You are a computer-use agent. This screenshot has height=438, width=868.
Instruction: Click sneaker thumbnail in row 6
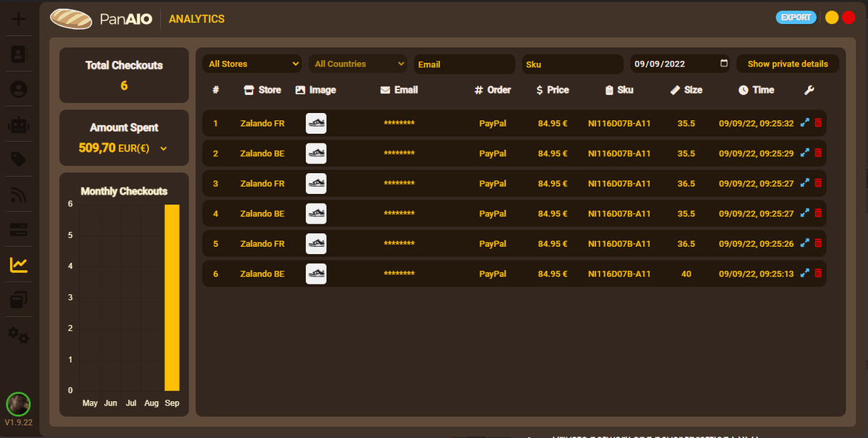316,274
